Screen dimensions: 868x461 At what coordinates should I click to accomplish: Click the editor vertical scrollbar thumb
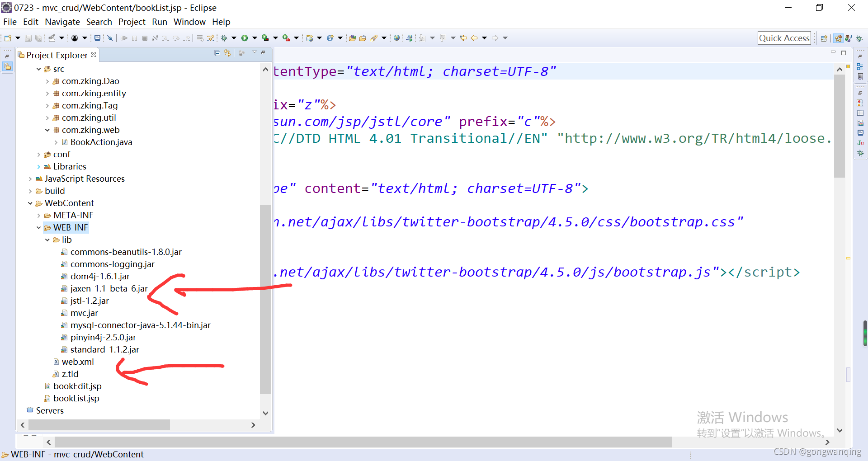[840, 126]
